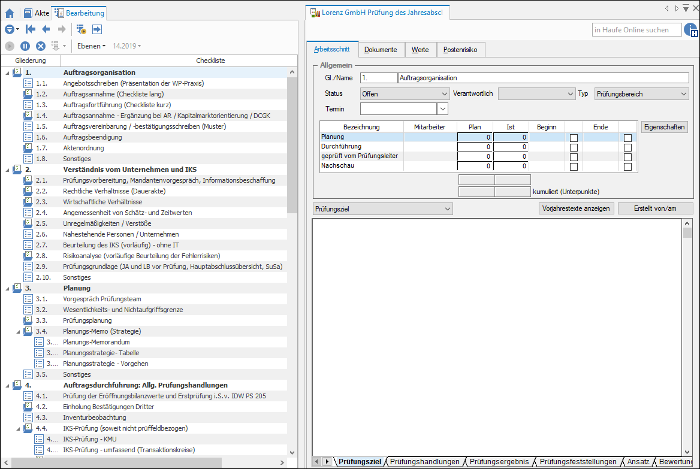Image resolution: width=700 pixels, height=469 pixels.
Task: Click the Haufe Online search field
Action: (x=637, y=30)
